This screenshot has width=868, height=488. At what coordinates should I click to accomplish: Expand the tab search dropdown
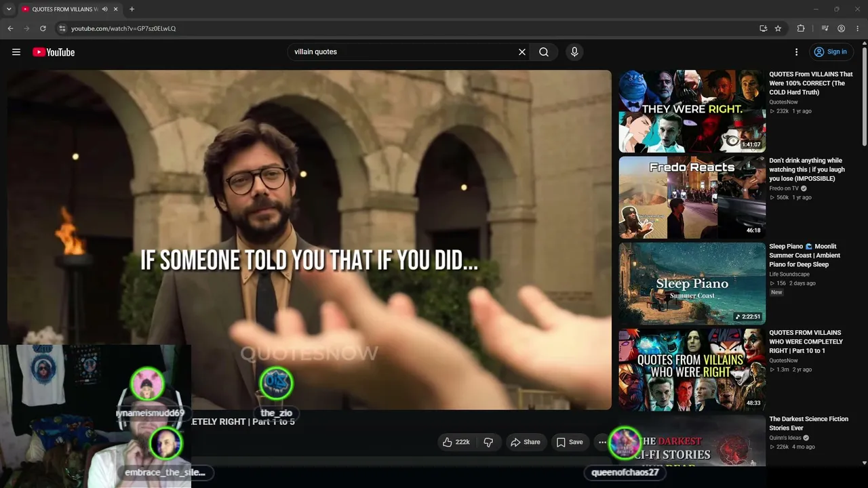9,9
